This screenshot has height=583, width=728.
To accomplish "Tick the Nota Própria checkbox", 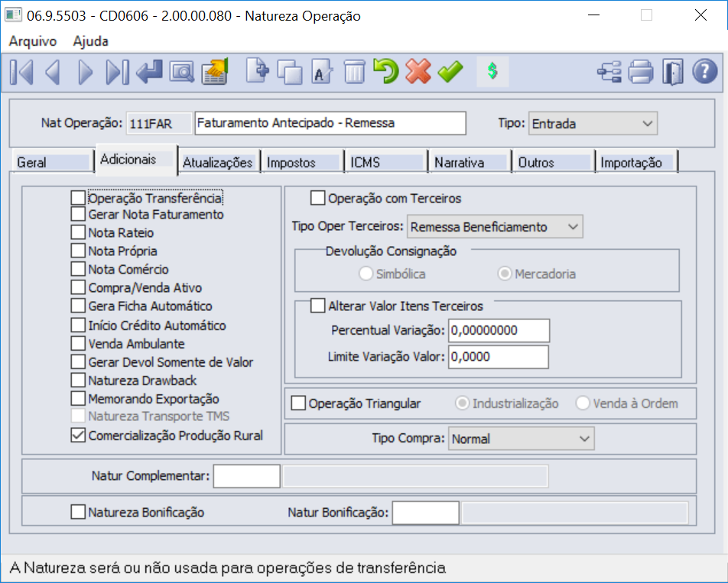I will 78,251.
